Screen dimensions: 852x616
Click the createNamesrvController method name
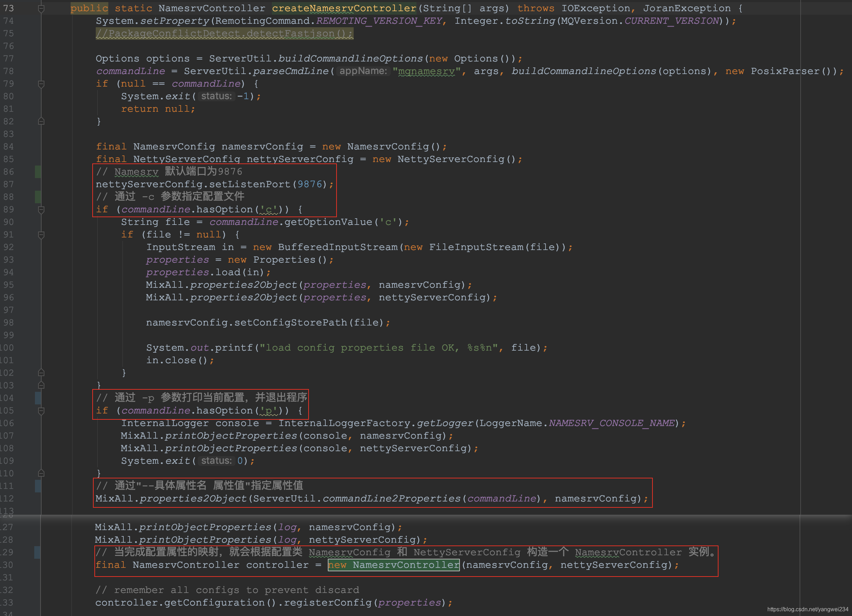[344, 8]
